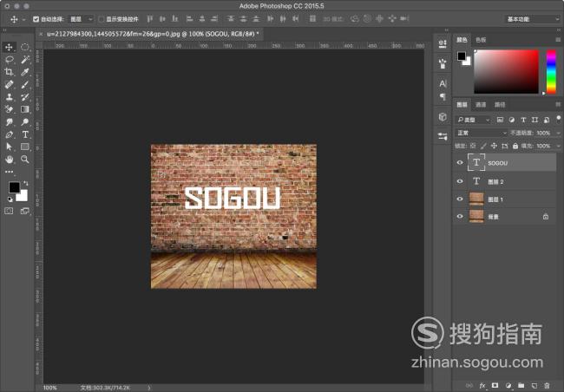Select the Eraser tool
This screenshot has height=392, width=564.
pos(9,109)
